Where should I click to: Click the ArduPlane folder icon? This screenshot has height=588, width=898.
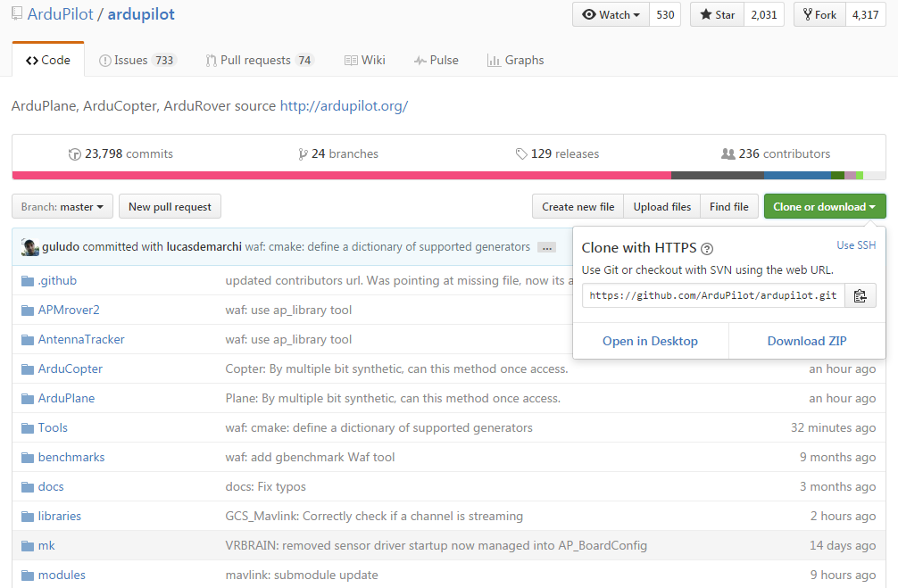(28, 399)
